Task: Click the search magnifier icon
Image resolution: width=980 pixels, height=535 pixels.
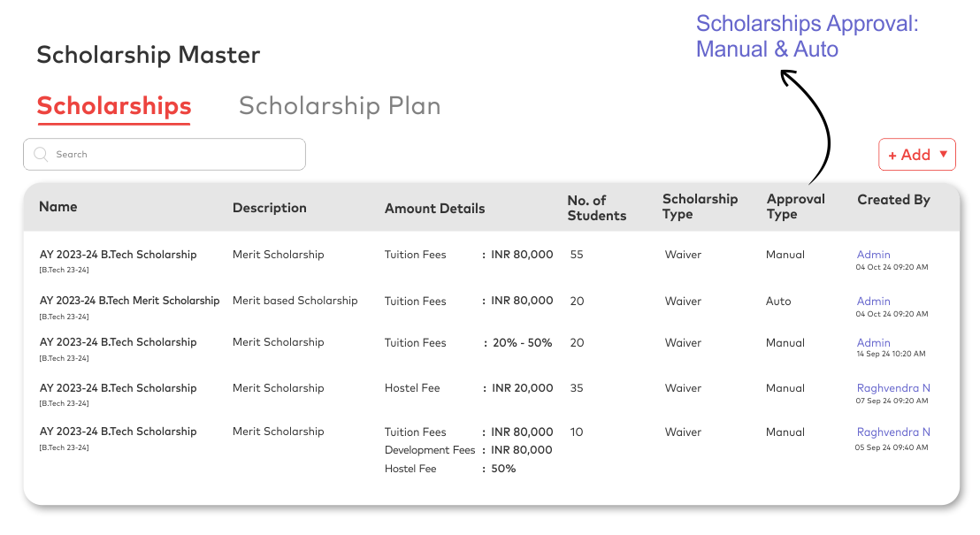Action: point(40,154)
